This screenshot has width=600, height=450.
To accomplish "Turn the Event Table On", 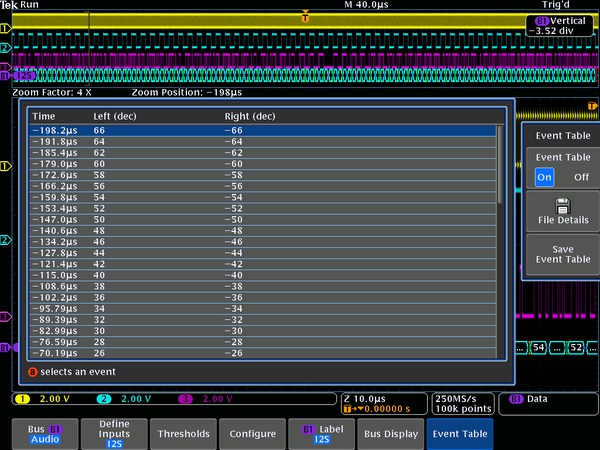I will 544,176.
